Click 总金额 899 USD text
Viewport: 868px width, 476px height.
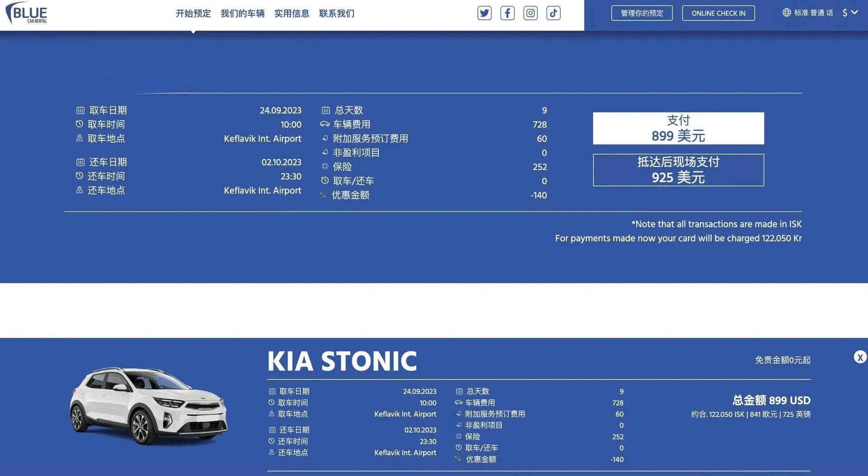click(771, 400)
